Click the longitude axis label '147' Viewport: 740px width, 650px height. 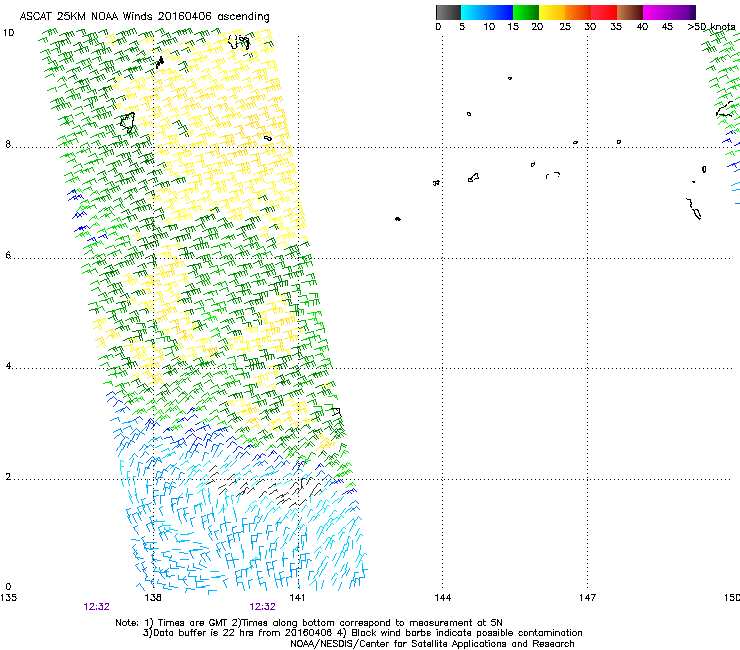[587, 598]
